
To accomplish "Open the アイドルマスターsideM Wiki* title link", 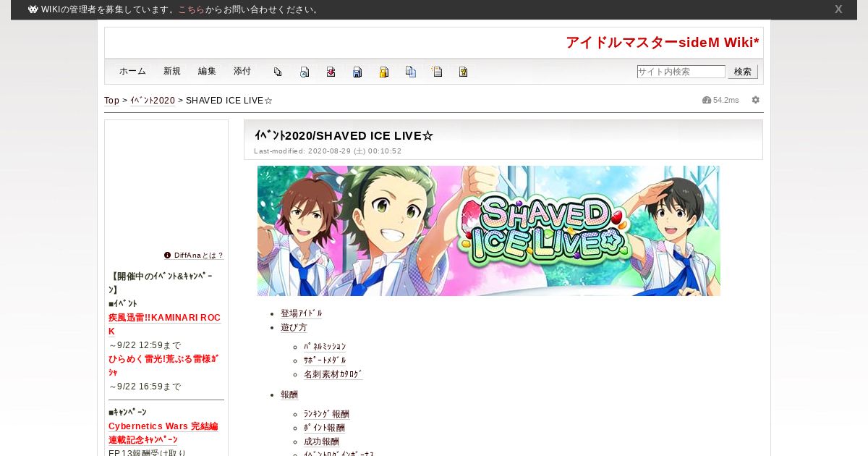I will [663, 43].
